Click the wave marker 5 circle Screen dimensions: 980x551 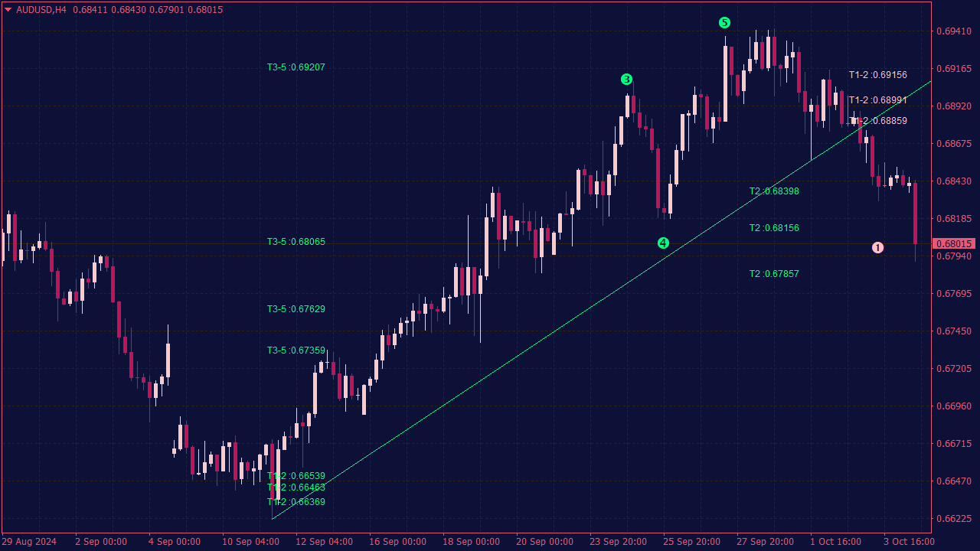click(724, 23)
